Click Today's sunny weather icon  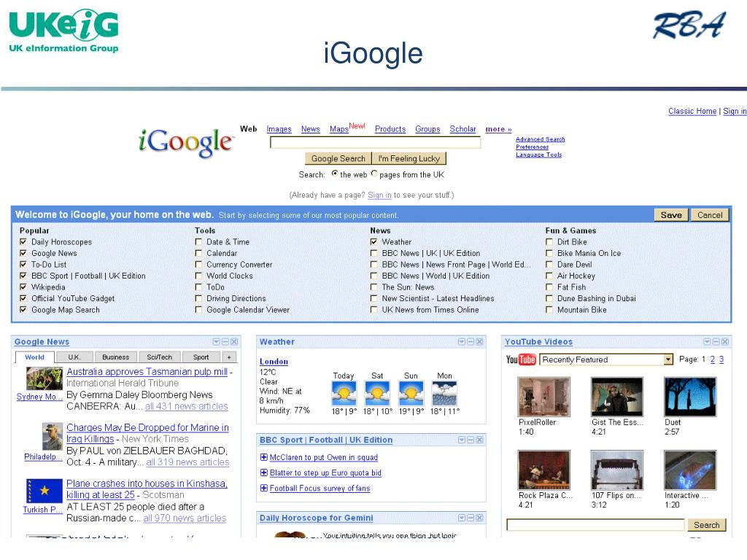[x=344, y=393]
